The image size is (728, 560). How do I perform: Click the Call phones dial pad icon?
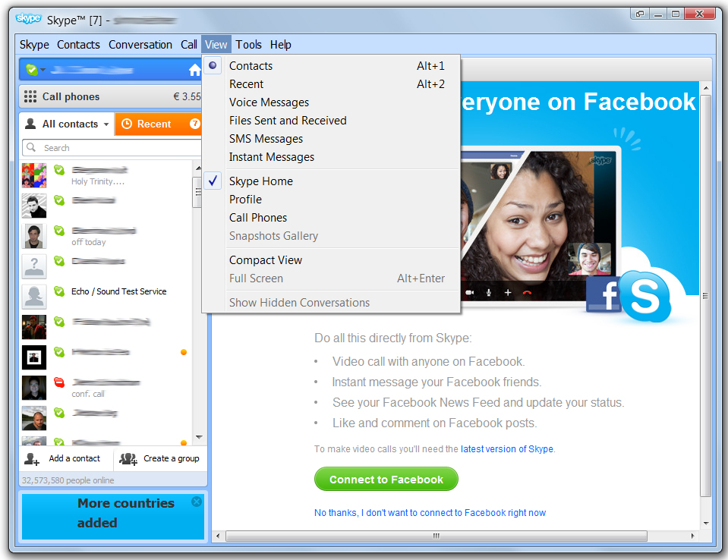(x=30, y=96)
